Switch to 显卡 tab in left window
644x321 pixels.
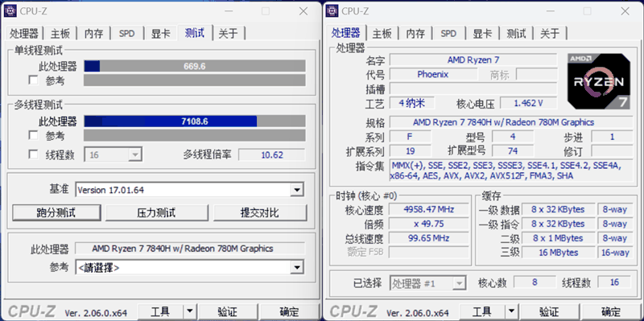[x=160, y=34]
